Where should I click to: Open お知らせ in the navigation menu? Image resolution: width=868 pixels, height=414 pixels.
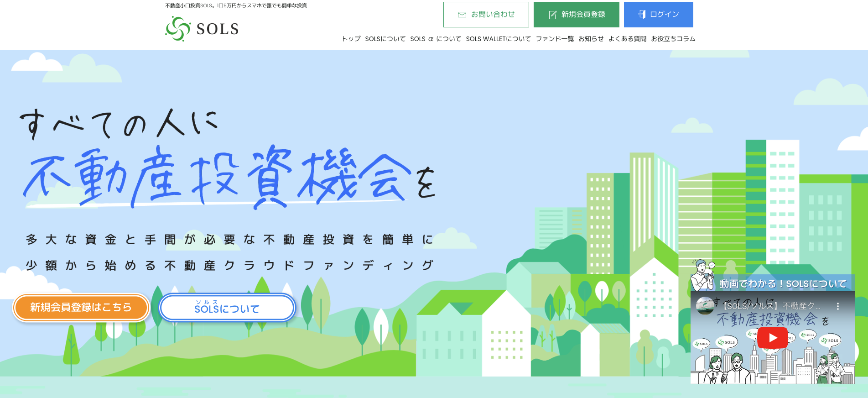coord(591,39)
